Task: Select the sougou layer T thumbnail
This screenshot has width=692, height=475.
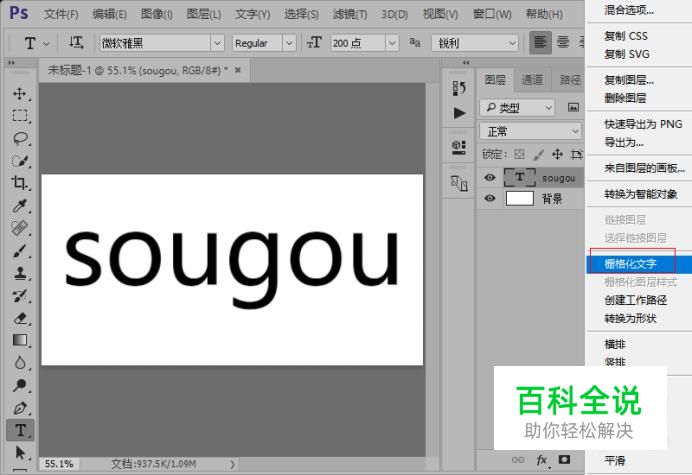Action: pyautogui.click(x=519, y=177)
